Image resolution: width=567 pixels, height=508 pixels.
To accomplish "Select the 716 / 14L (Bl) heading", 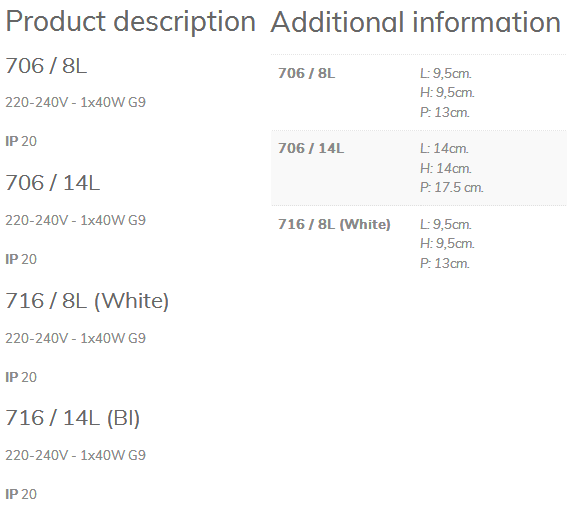I will pyautogui.click(x=73, y=418).
